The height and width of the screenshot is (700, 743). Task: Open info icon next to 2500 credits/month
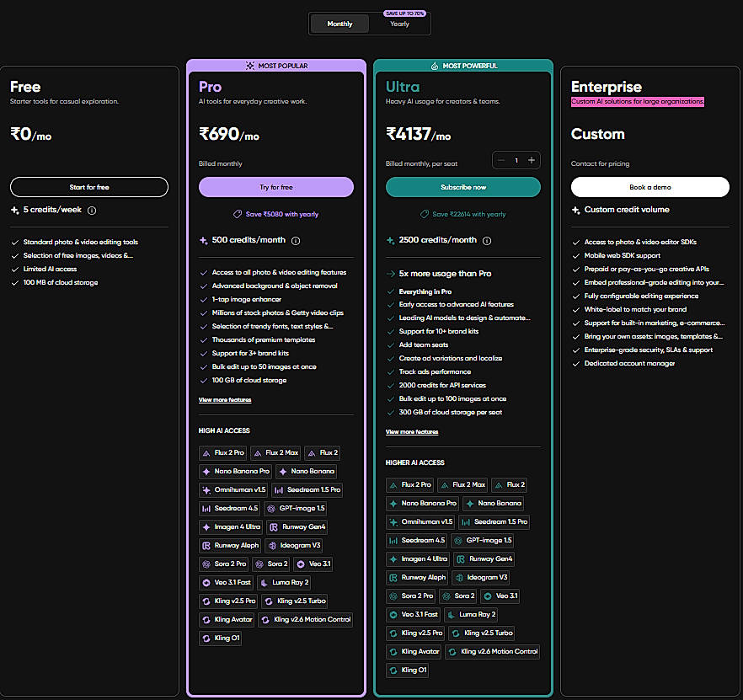click(x=487, y=241)
